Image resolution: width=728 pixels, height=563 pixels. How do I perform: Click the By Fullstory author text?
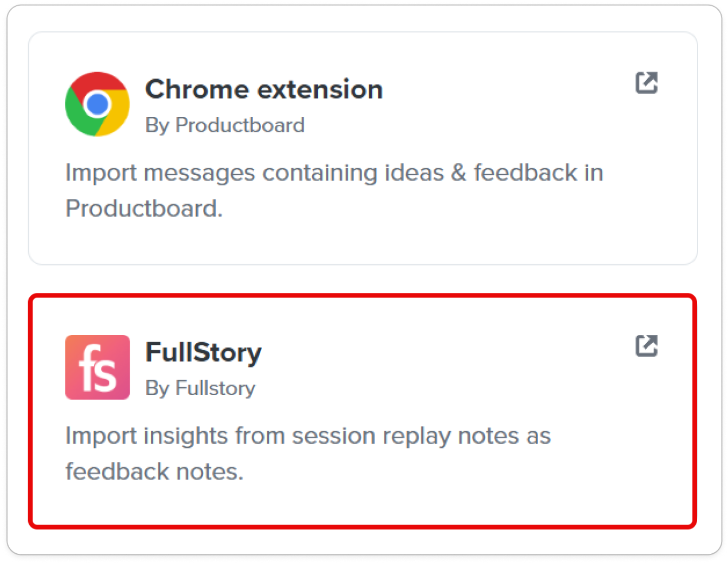[200, 388]
